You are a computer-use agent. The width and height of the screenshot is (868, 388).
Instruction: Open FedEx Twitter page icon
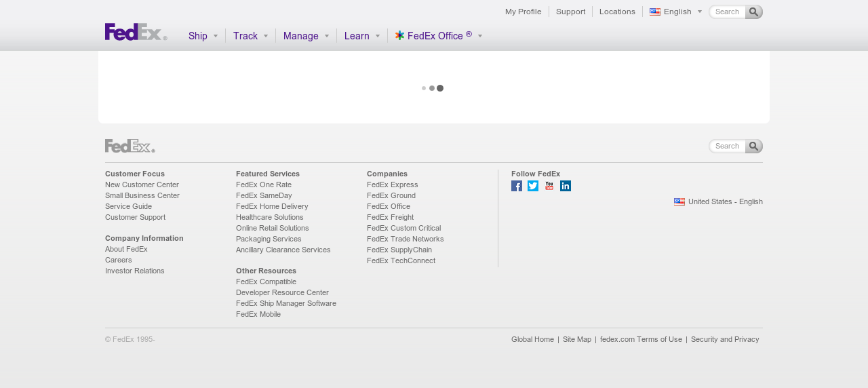click(x=533, y=186)
